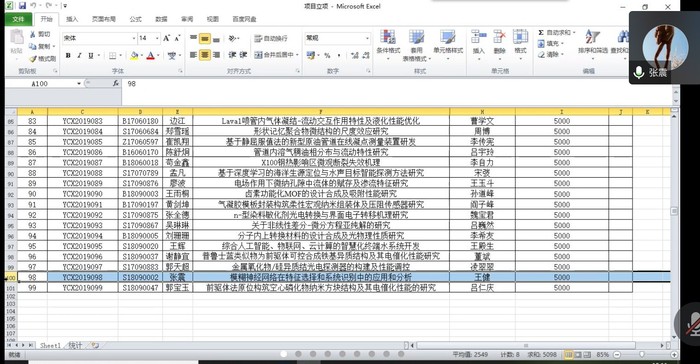Image resolution: width=700 pixels, height=364 pixels.
Task: Click the Increase Font Size icon
Action: coord(167,38)
